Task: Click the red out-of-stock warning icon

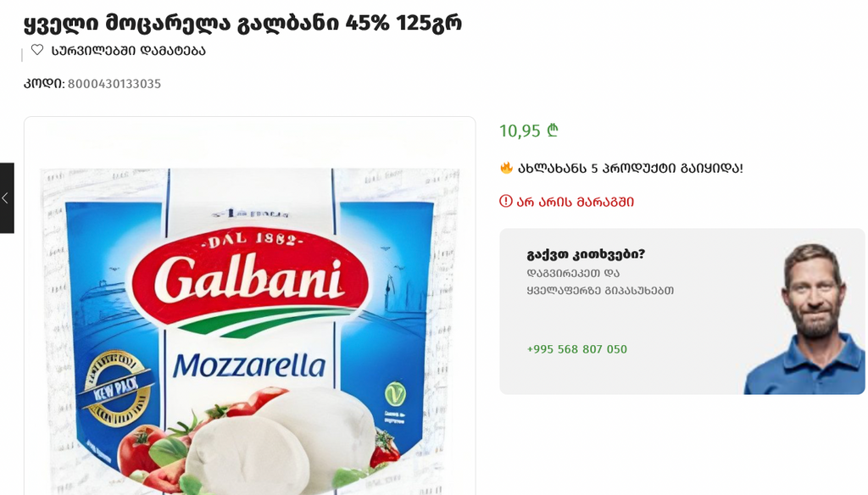Action: pos(505,201)
